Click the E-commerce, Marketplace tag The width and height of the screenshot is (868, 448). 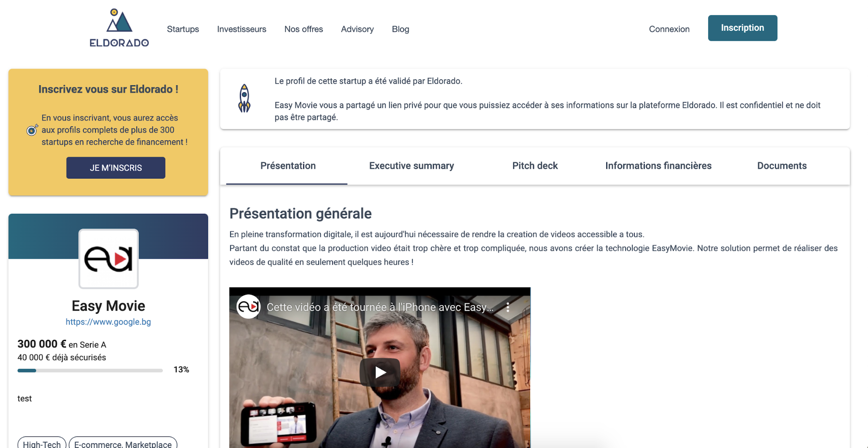pyautogui.click(x=123, y=443)
